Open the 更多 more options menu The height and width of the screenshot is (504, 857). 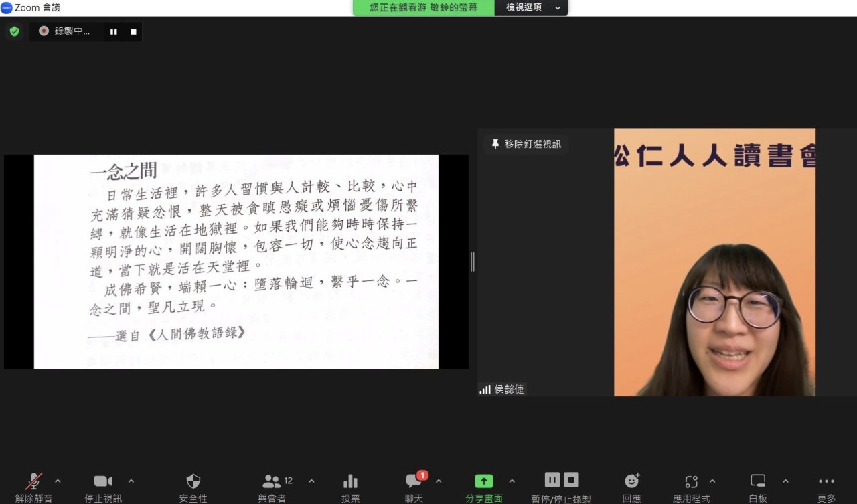[826, 481]
